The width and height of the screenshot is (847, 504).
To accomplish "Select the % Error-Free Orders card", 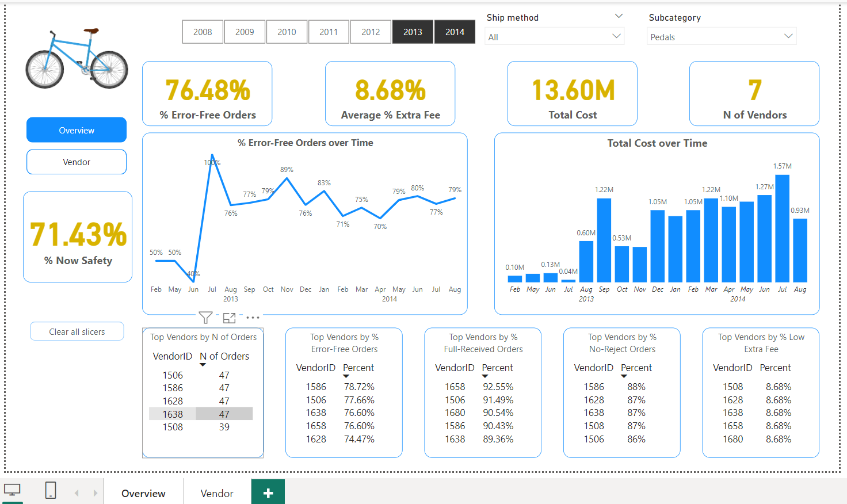I will [207, 94].
